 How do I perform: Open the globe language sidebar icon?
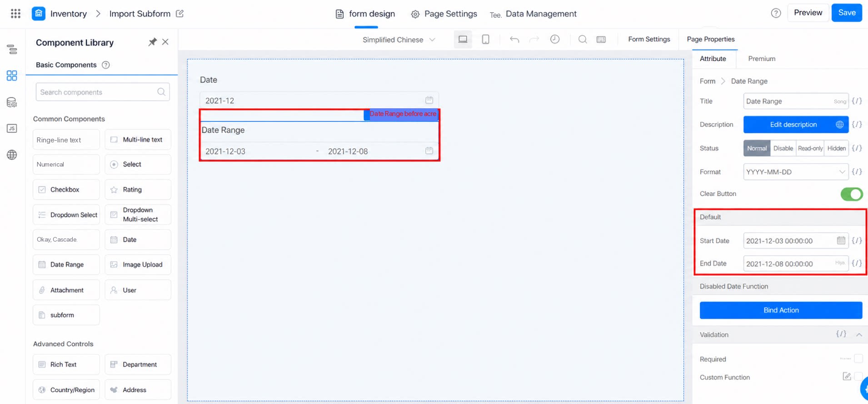[x=12, y=155]
